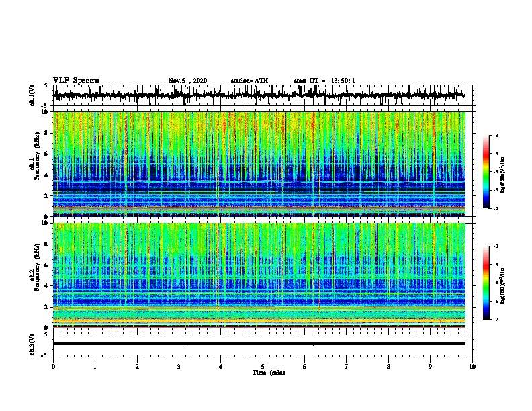Click the ch.2 'Frequency (kHz)' axis label
The height and width of the screenshot is (411, 532).
pos(36,267)
